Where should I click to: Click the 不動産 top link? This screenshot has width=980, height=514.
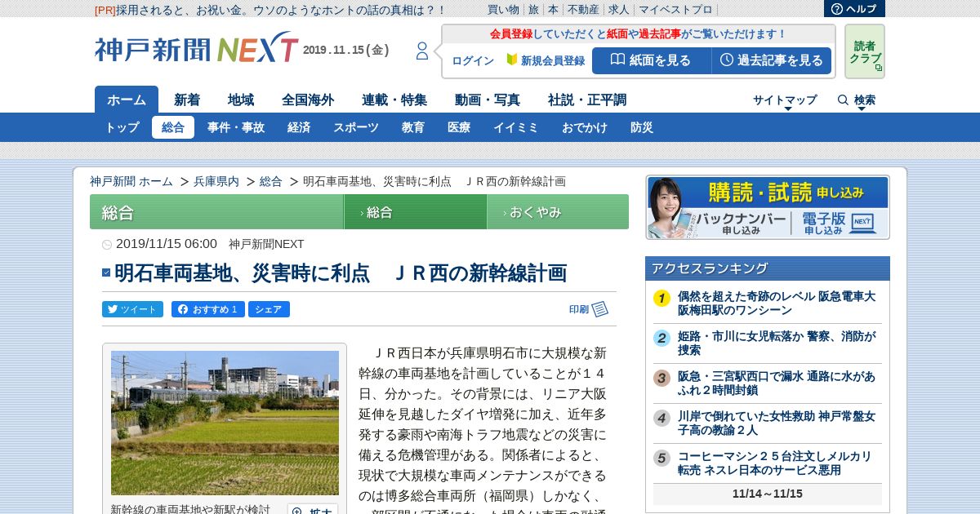(x=583, y=10)
